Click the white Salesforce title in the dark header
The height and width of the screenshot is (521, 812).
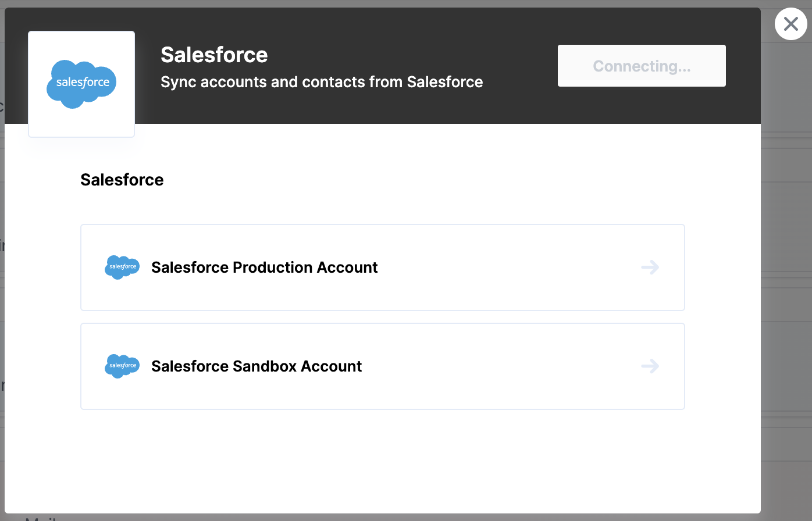click(214, 55)
